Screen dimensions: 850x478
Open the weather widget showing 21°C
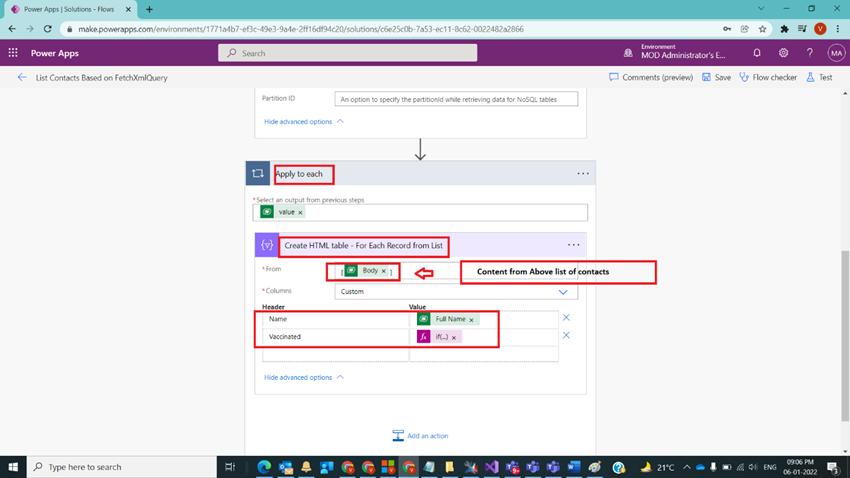tap(657, 467)
